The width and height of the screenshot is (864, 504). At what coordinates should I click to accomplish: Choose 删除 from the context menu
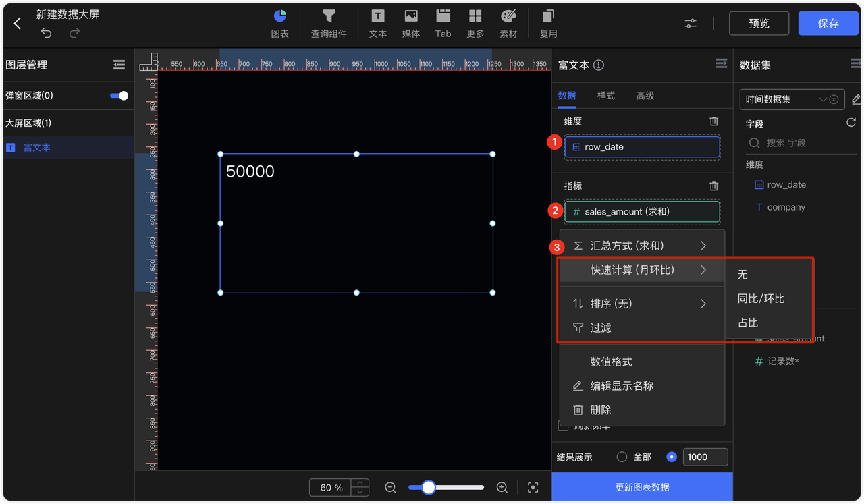click(642, 410)
